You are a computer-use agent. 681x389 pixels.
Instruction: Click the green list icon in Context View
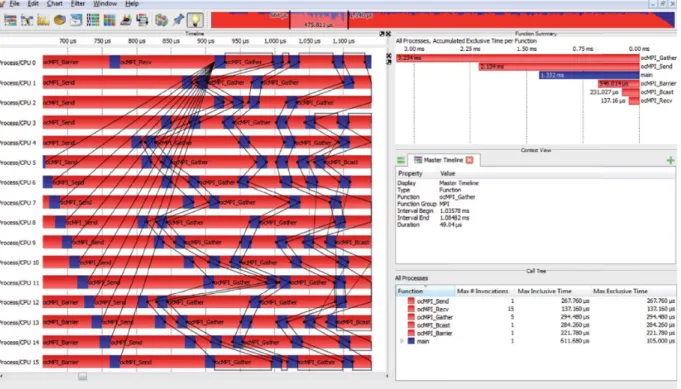401,160
